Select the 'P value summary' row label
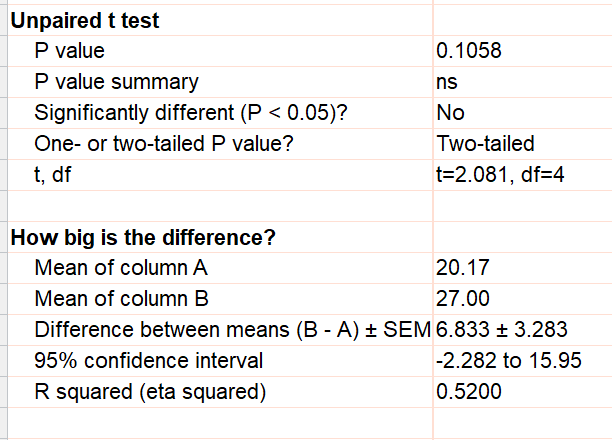The width and height of the screenshot is (612, 440). (116, 82)
